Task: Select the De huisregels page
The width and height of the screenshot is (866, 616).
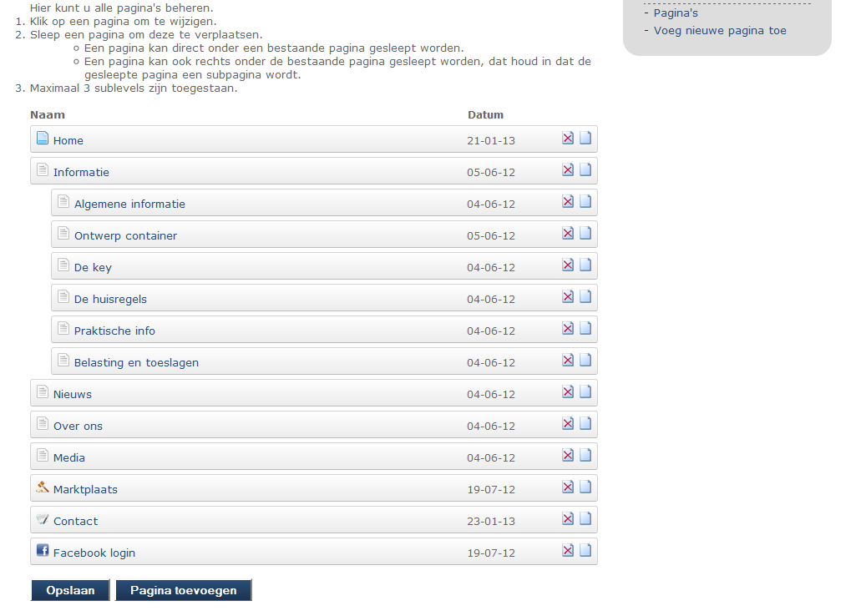Action: coord(110,300)
